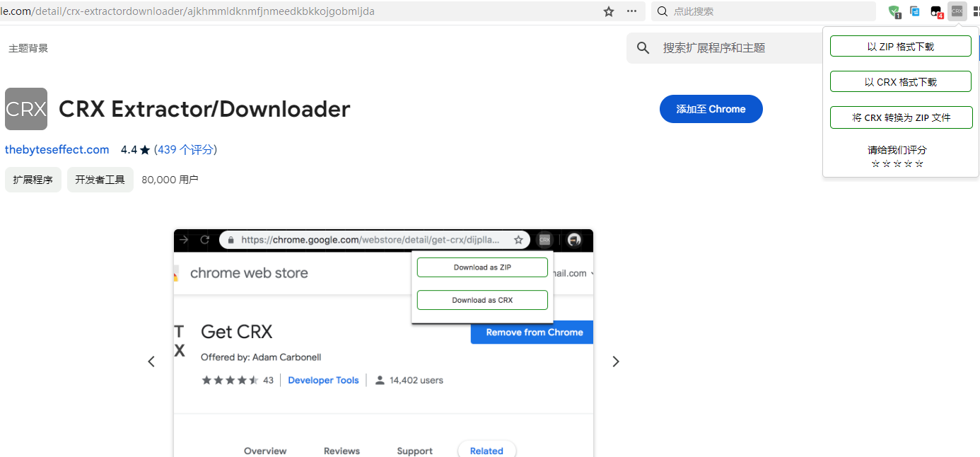Click the CRX Extractor/Downloader title
The image size is (980, 457).
coord(204,109)
